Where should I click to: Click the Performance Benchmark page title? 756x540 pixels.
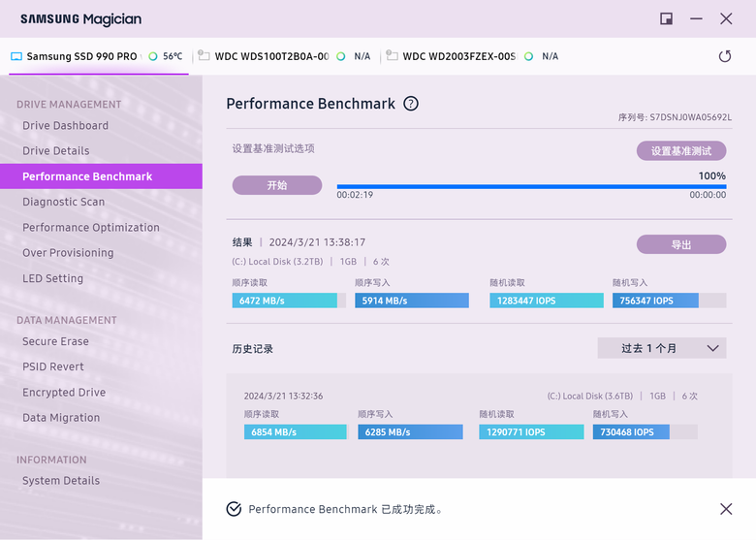coord(311,104)
